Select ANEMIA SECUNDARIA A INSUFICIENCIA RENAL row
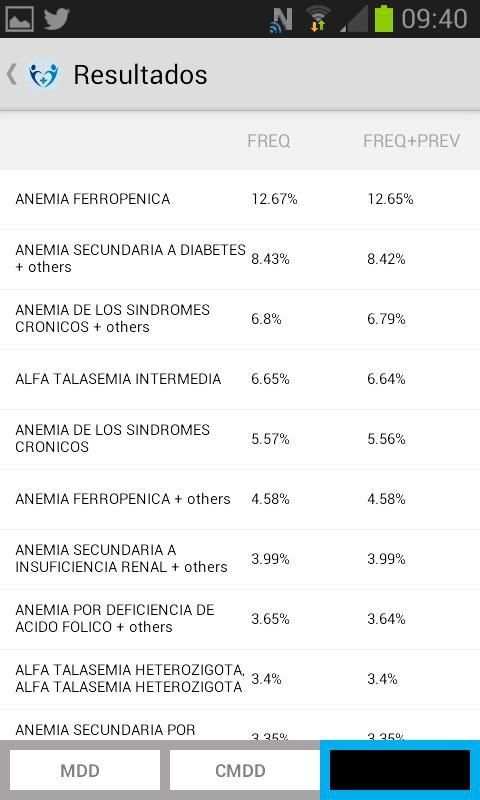Screen dimensions: 480x800 (240, 559)
